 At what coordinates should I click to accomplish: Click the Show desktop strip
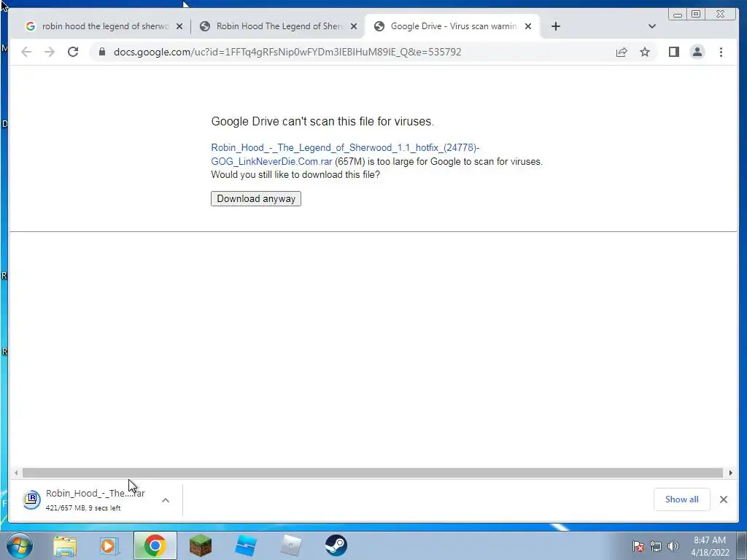pos(742,545)
